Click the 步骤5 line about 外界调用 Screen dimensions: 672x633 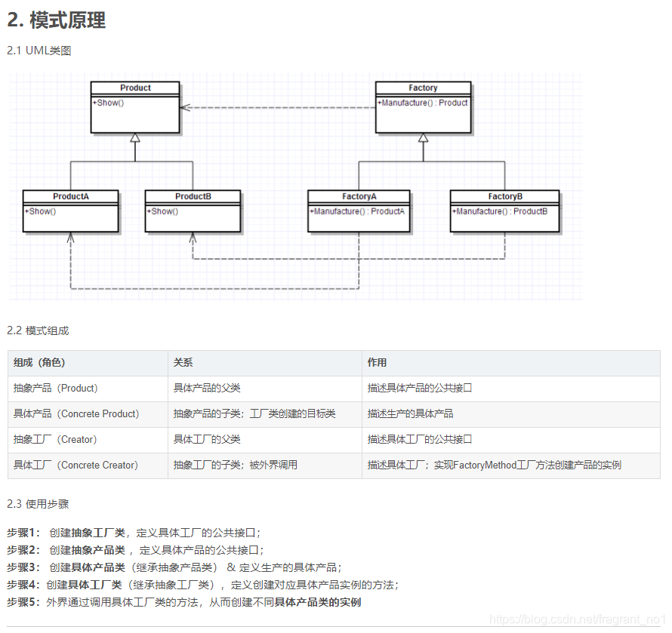[184, 603]
